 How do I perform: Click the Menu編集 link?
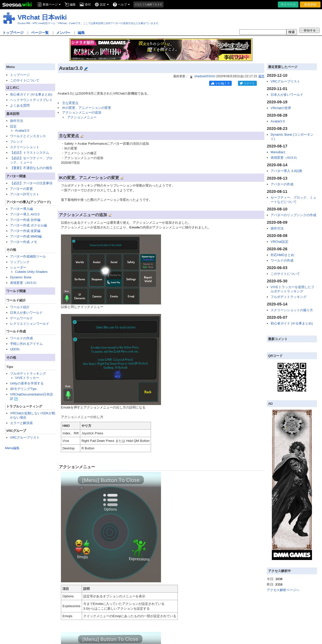tap(12, 448)
